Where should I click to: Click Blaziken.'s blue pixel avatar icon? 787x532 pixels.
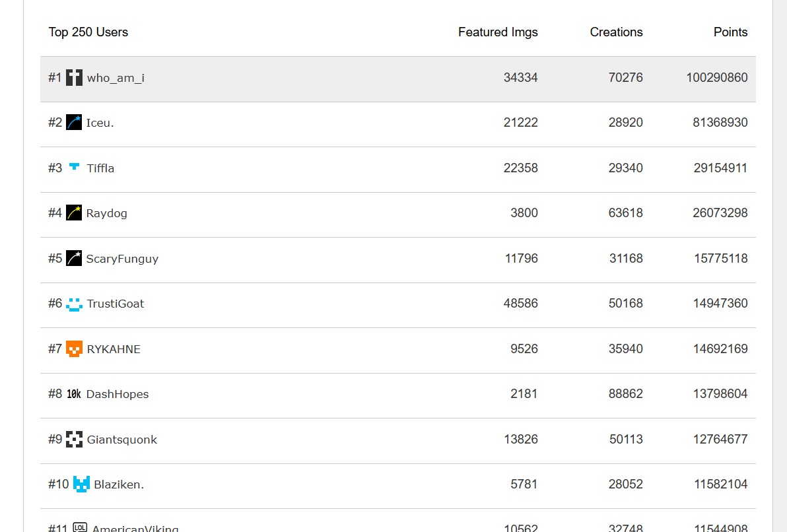coord(81,484)
